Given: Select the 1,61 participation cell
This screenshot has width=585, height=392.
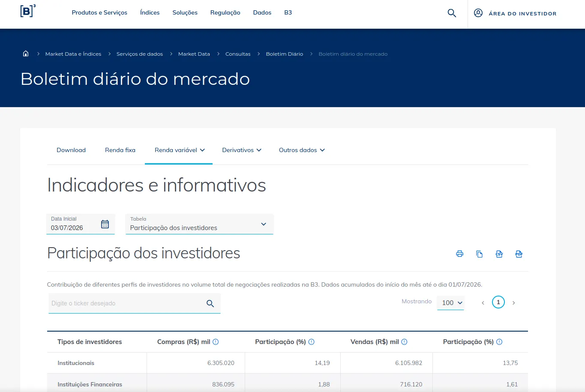Looking at the screenshot, I should tap(512, 384).
